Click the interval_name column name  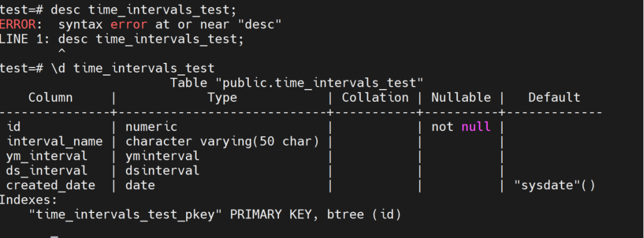(x=55, y=141)
